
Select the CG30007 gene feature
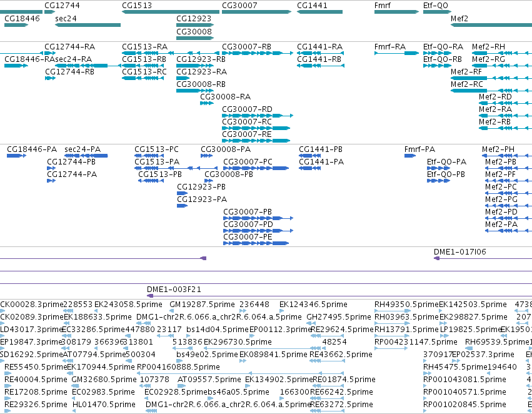(256, 12)
